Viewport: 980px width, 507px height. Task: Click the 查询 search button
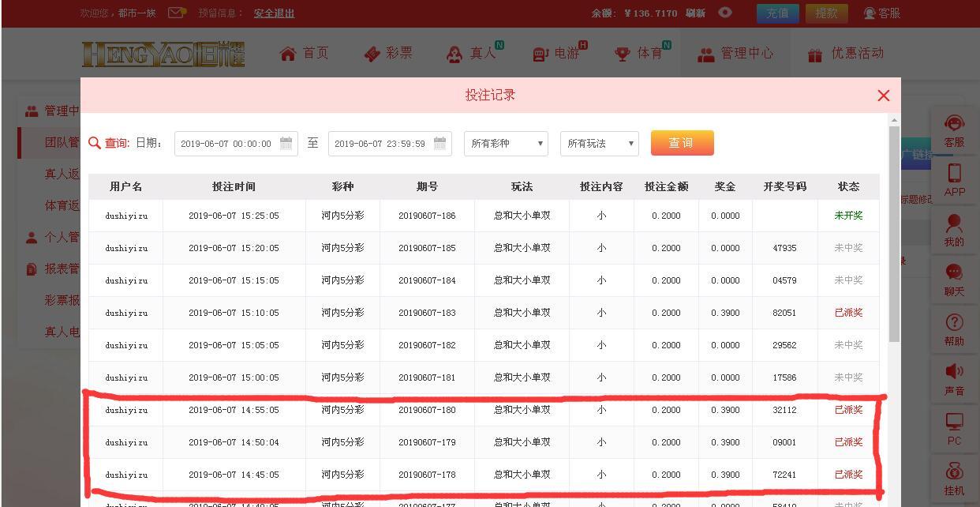(x=682, y=143)
